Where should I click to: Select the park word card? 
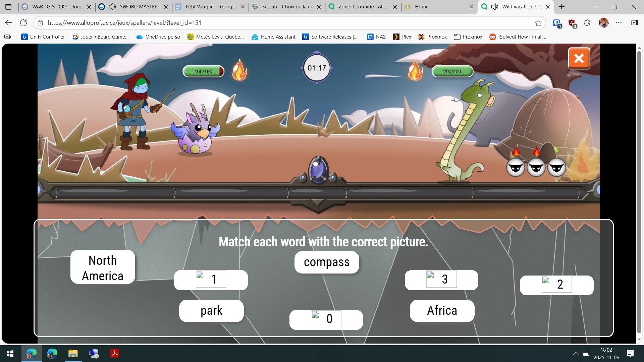(x=211, y=311)
